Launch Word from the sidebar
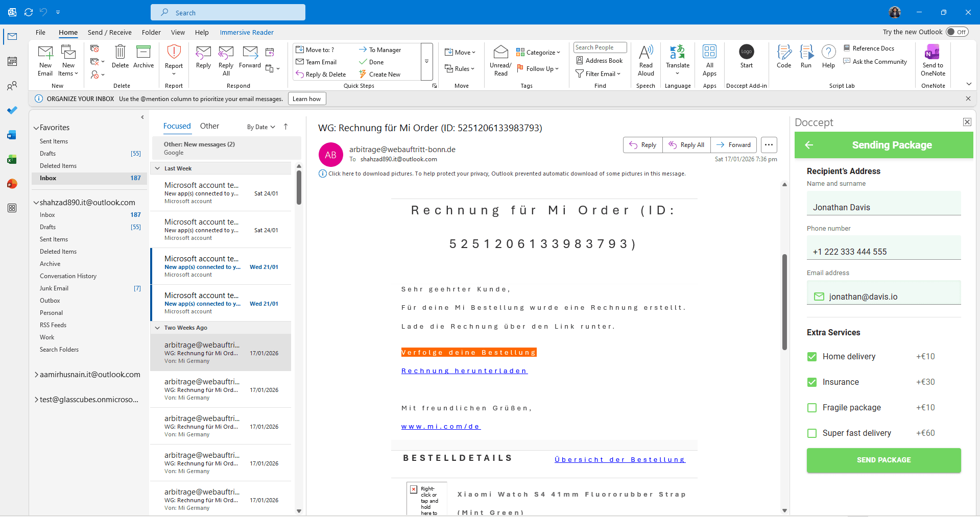980x517 pixels. (12, 135)
